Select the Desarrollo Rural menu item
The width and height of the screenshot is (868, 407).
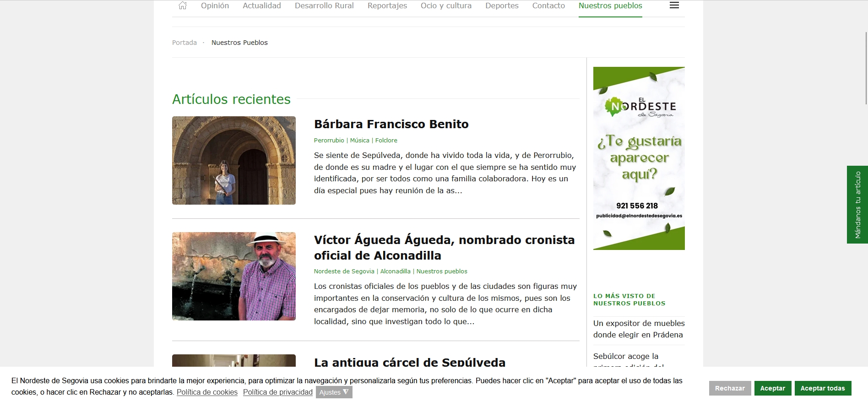point(324,5)
